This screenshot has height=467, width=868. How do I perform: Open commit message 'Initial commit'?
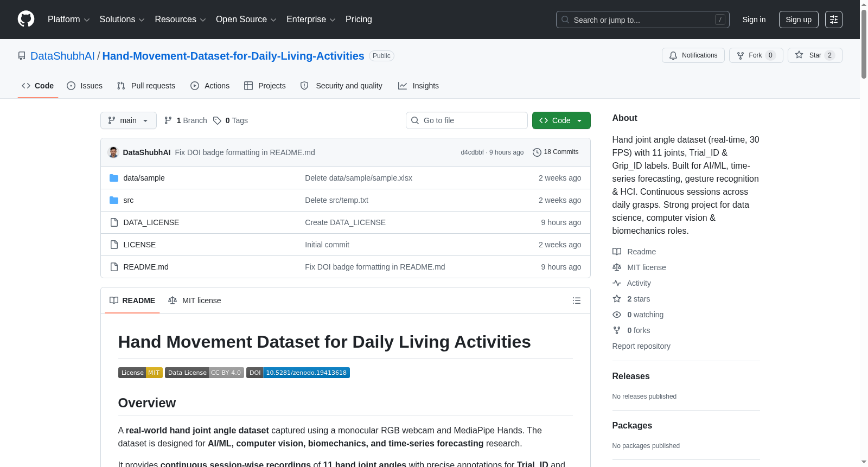(x=327, y=245)
